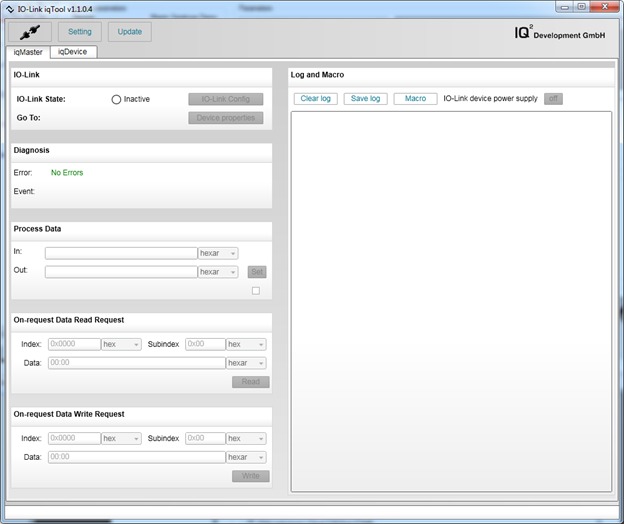
Task: Click the IQ² Development GmbH logo
Action: [x=560, y=33]
